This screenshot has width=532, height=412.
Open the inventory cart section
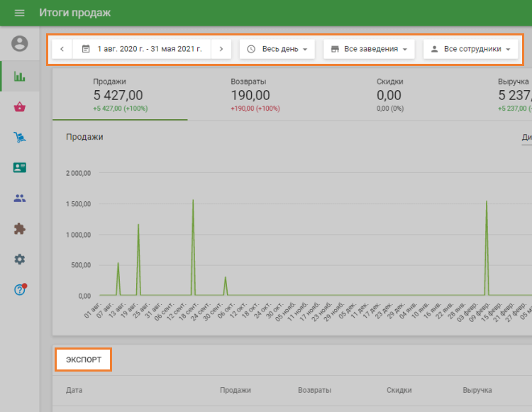[20, 138]
